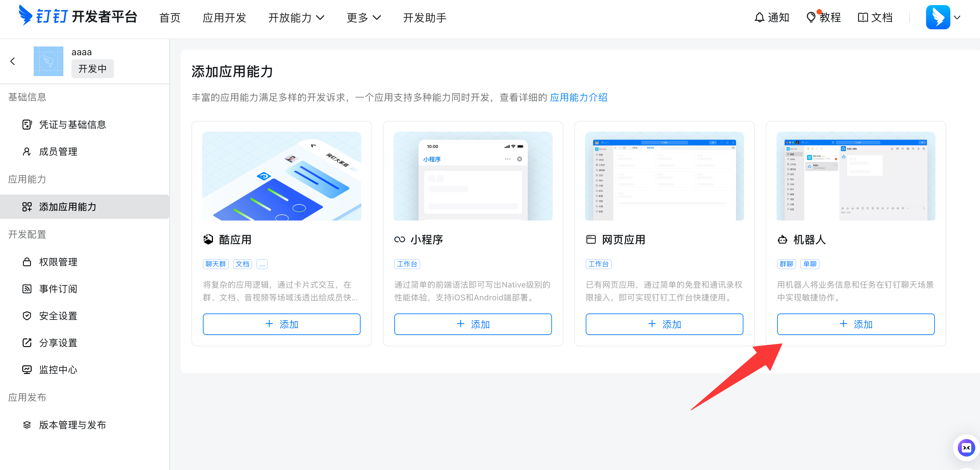Image resolution: width=980 pixels, height=470 pixels.
Task: Click the user account avatar
Action: [938, 18]
